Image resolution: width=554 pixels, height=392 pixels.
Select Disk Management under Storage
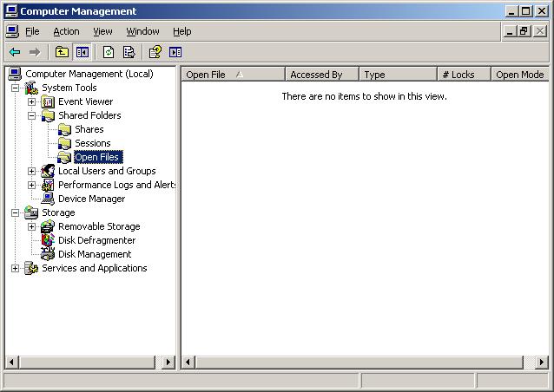point(95,254)
